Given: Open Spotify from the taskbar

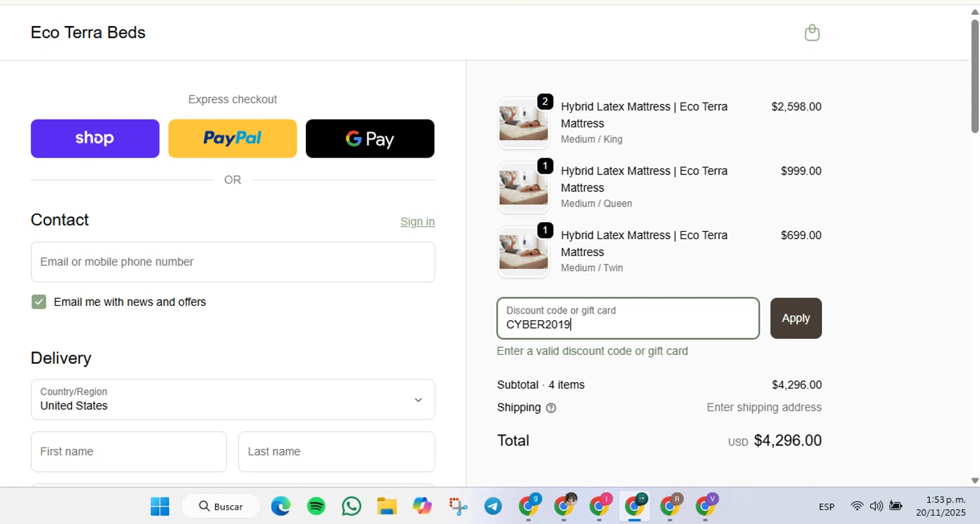Looking at the screenshot, I should click(316, 506).
